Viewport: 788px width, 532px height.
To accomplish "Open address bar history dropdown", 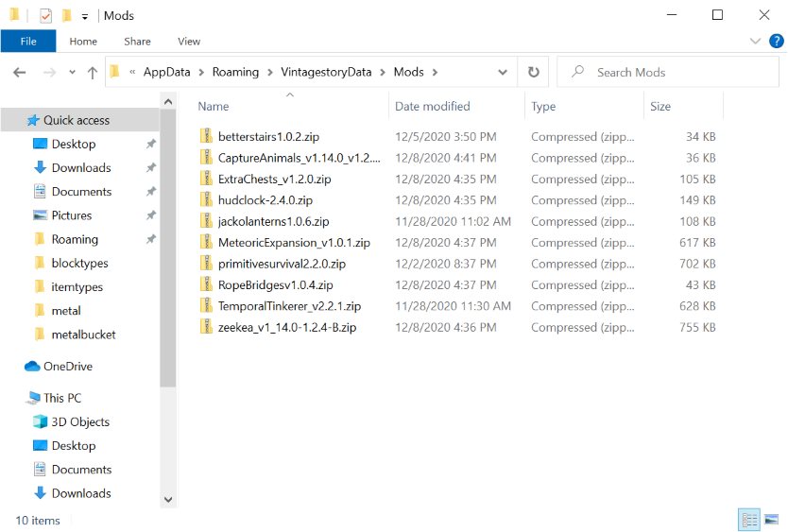I will (507, 73).
